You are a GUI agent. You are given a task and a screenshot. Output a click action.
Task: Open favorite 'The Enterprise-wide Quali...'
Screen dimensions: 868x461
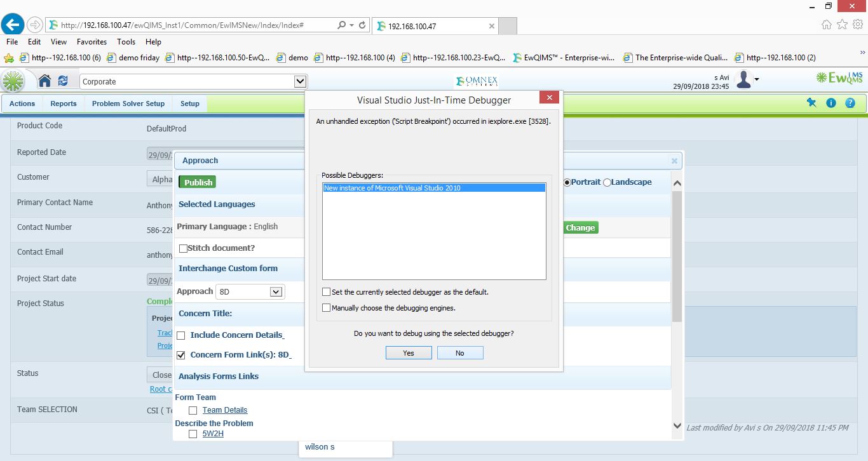675,58
